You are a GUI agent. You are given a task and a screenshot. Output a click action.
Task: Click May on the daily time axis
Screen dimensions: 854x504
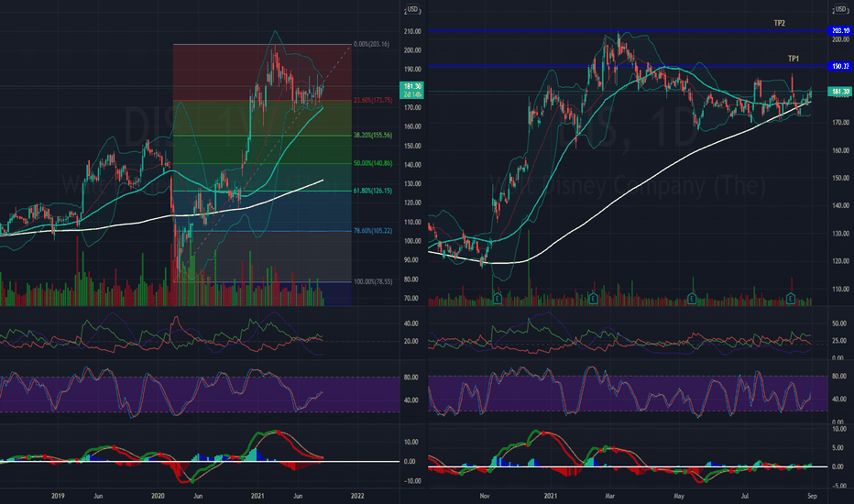[x=678, y=496]
